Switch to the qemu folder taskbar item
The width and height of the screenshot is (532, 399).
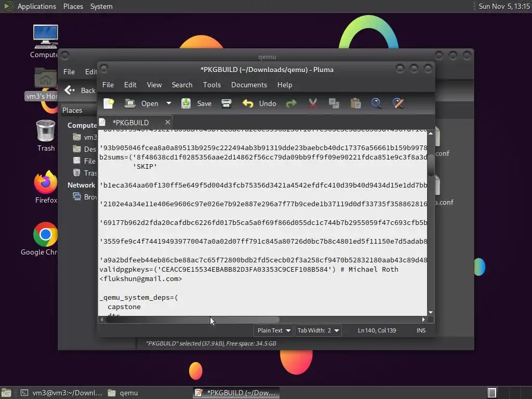[x=123, y=393]
